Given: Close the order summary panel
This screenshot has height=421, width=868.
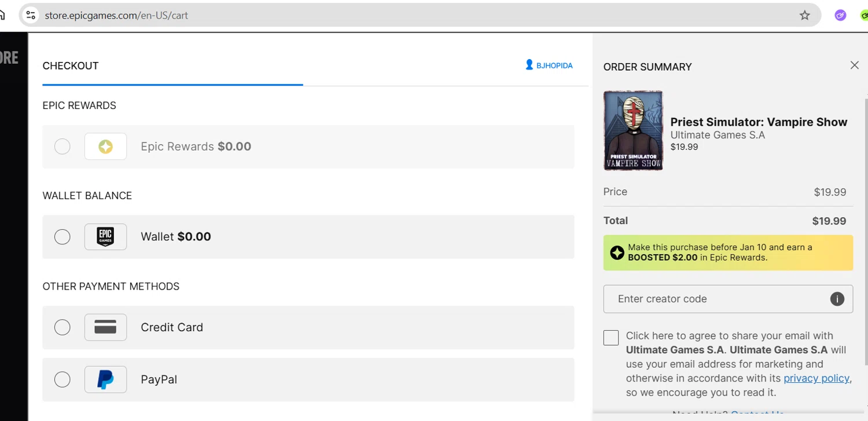Looking at the screenshot, I should click(x=854, y=65).
